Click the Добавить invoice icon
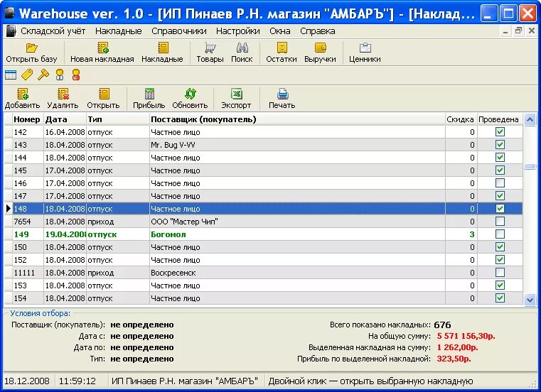This screenshot has height=392, width=541. (x=23, y=94)
